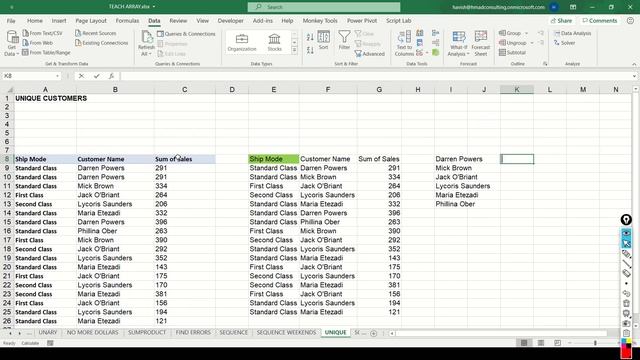The height and width of the screenshot is (360, 640).
Task: Load data From Table/Range
Action: point(46,53)
